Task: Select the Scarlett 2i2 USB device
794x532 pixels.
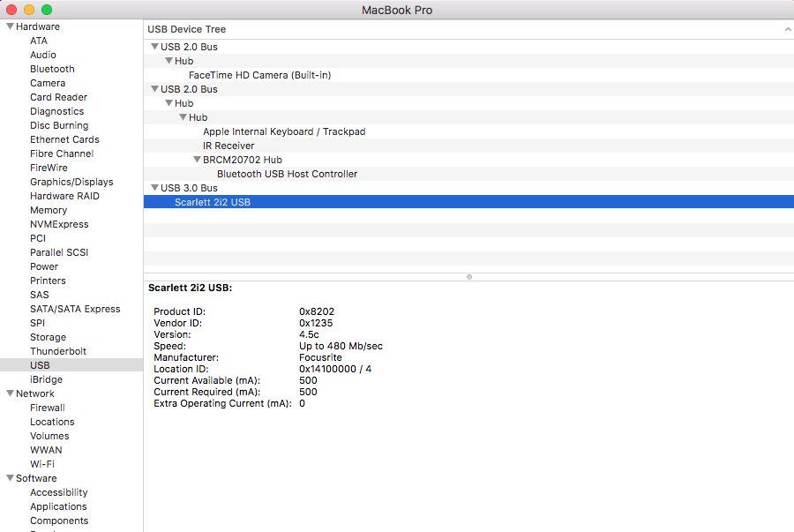Action: click(x=213, y=201)
